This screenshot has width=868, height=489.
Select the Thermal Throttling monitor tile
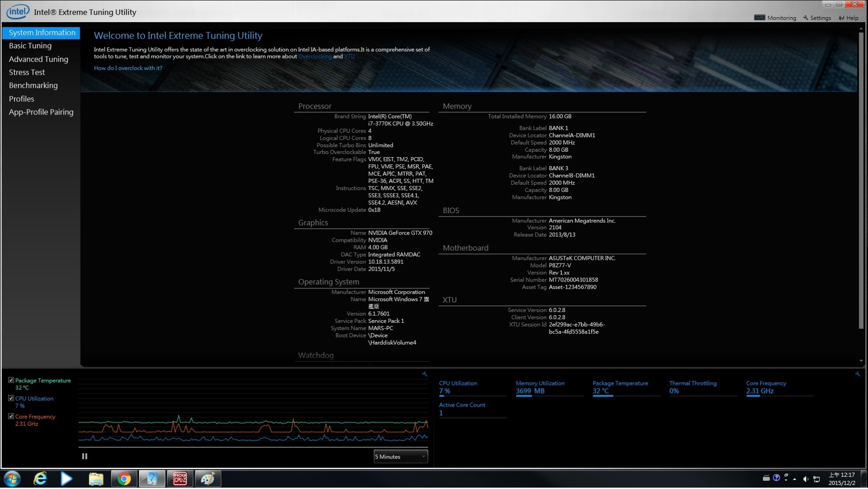(x=703, y=388)
